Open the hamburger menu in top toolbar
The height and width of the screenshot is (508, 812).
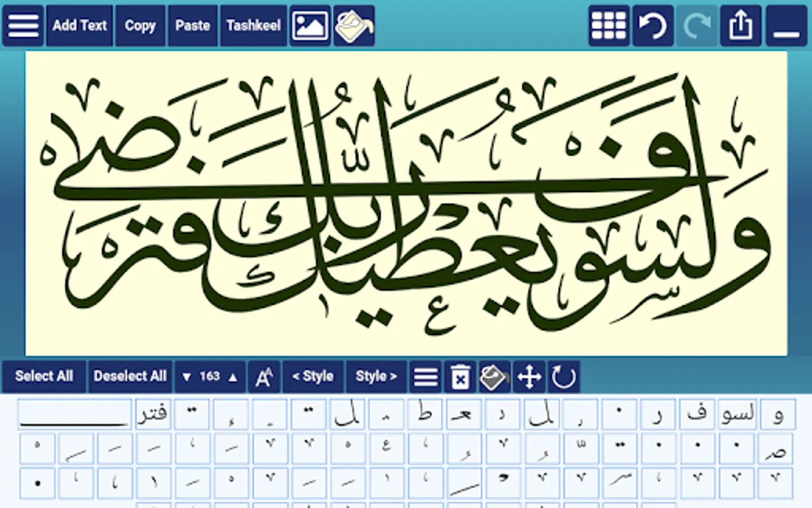(x=23, y=26)
